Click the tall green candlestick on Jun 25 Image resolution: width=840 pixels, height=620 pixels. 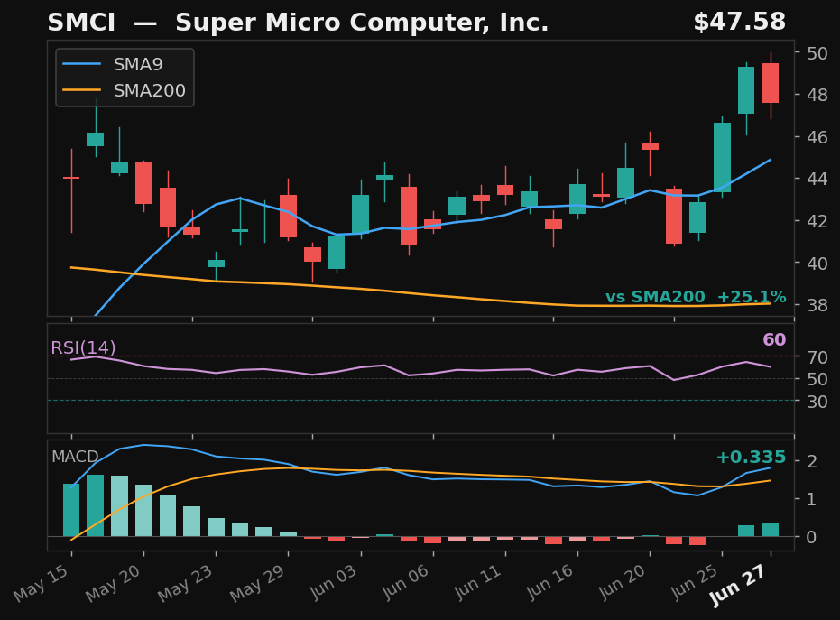tap(722, 157)
